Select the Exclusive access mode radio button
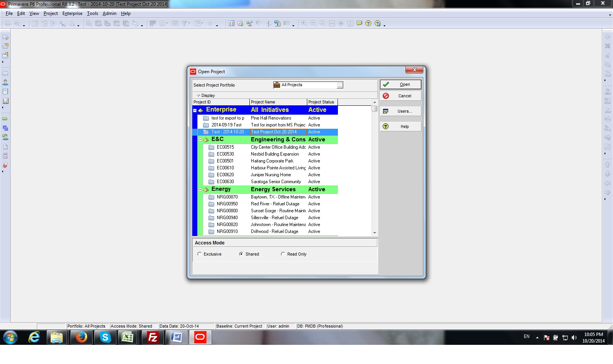 click(200, 254)
